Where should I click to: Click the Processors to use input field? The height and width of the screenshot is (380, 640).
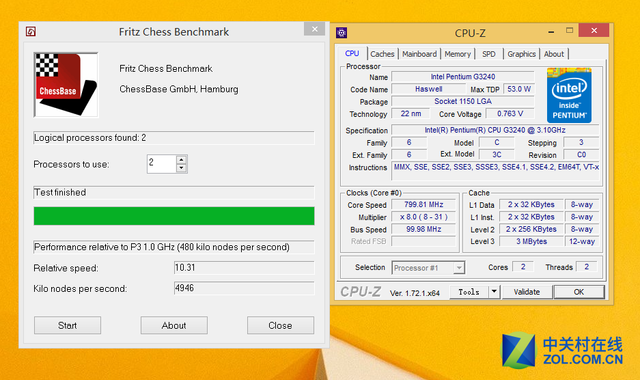[x=162, y=164]
